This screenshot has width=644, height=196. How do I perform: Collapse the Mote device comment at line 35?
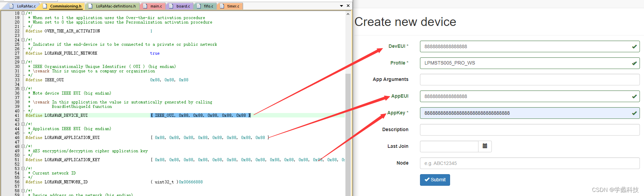23,89
